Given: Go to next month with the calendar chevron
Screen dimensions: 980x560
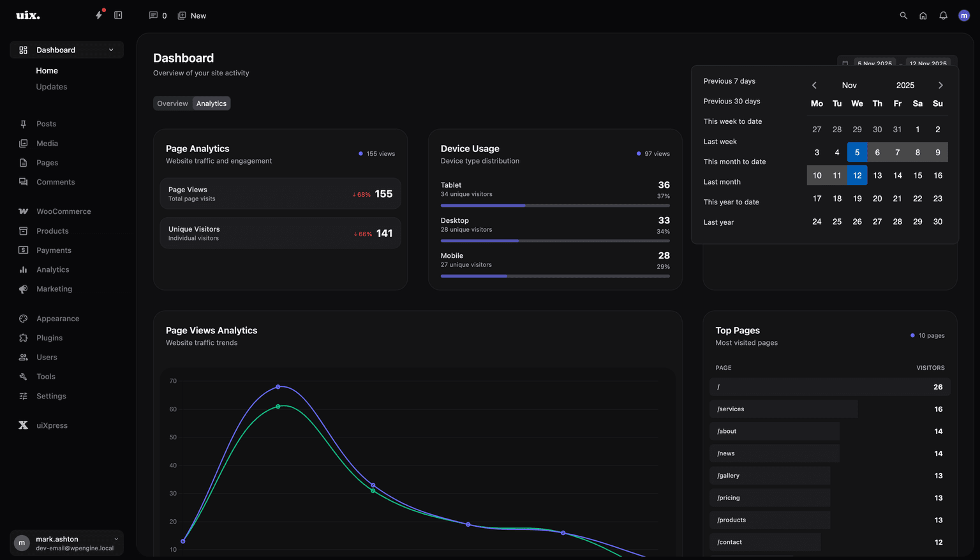Looking at the screenshot, I should point(940,84).
